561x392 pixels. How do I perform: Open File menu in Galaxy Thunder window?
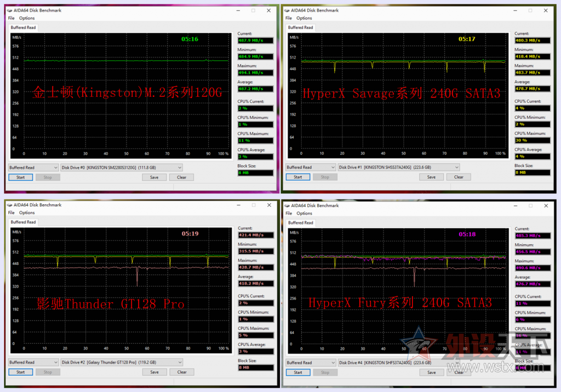click(x=12, y=213)
